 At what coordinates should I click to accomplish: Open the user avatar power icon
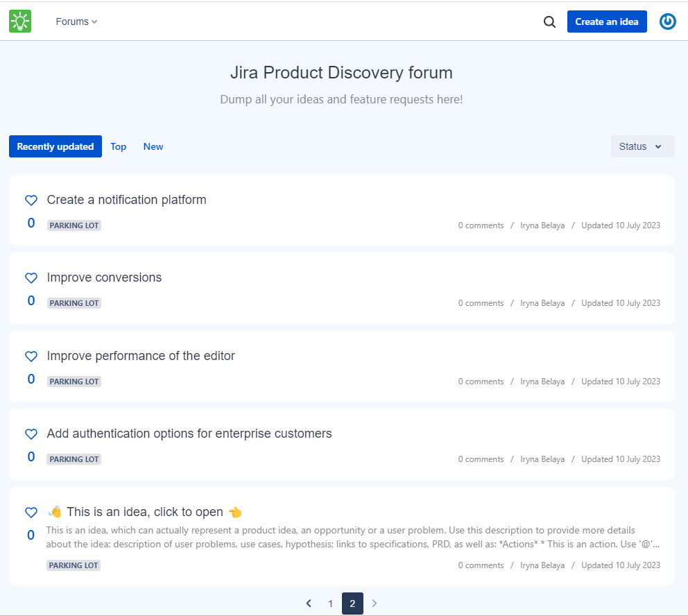(x=667, y=22)
